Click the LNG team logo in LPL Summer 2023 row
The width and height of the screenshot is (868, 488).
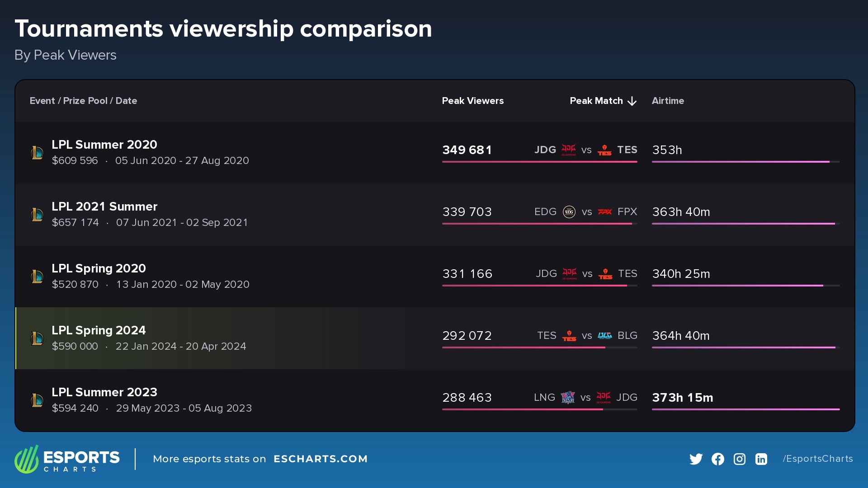569,398
